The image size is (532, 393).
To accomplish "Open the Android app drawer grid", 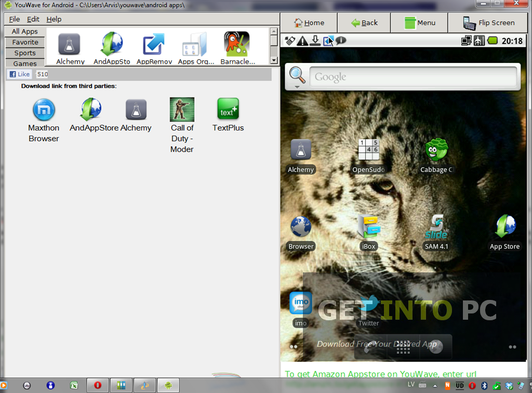I will click(x=403, y=347).
